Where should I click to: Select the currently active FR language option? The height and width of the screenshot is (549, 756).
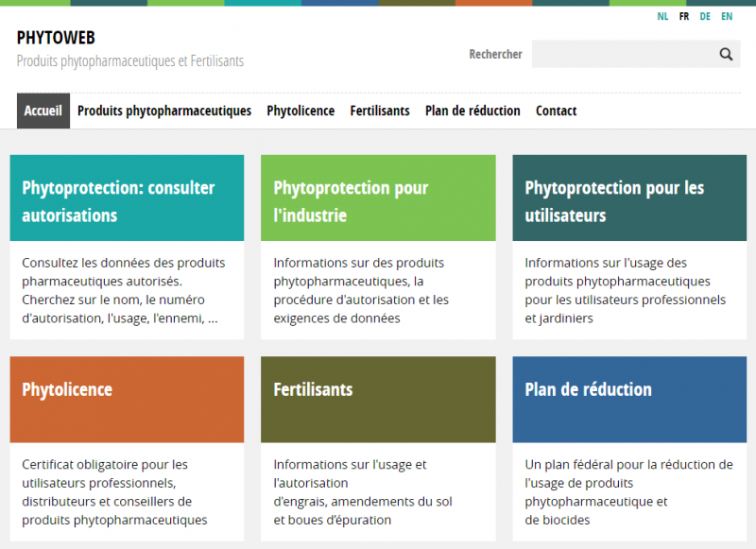coord(683,16)
